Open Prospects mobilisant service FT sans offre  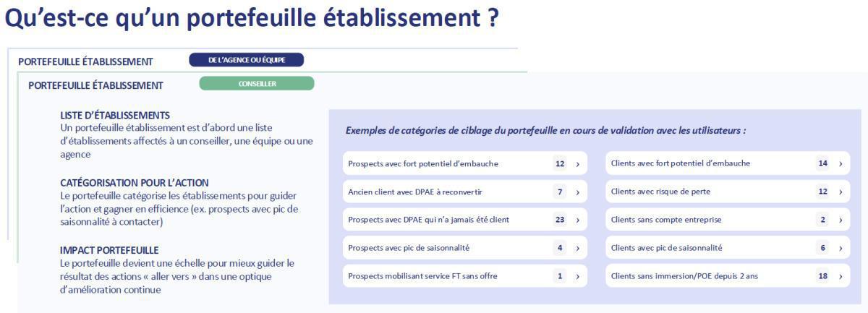pyautogui.click(x=434, y=276)
